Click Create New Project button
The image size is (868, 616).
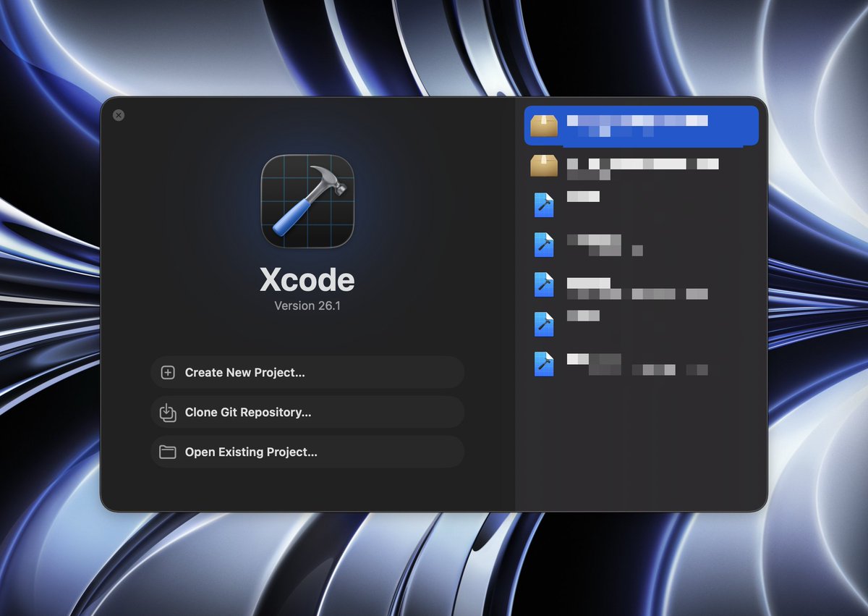tap(307, 373)
